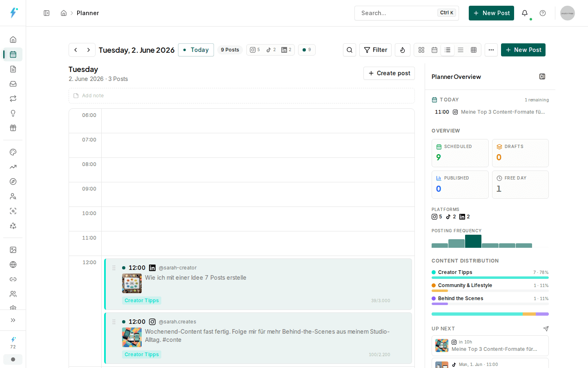
Task: Click the Published stat card
Action: click(460, 184)
